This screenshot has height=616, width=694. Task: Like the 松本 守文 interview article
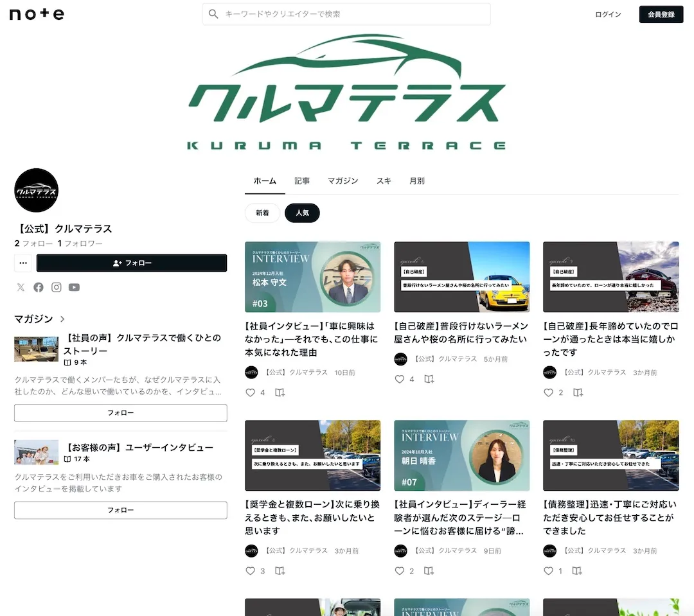[x=251, y=392]
